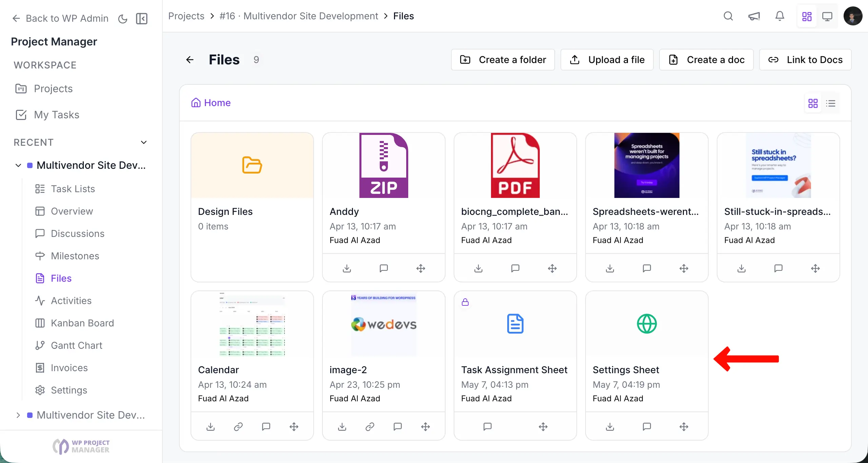Move the Task Assignment Sheet
The height and width of the screenshot is (463, 868).
(543, 427)
